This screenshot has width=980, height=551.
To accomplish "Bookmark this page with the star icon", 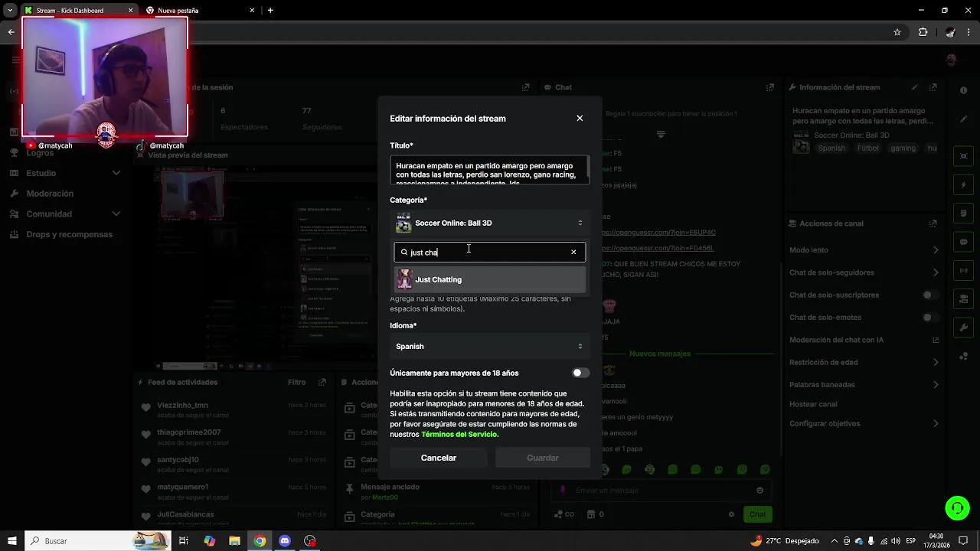I will pos(897,32).
